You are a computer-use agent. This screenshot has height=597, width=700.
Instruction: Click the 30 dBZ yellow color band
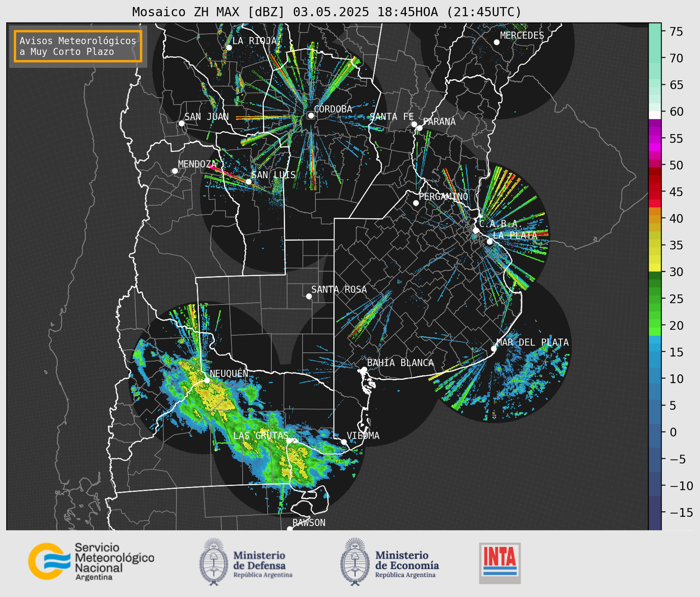(x=655, y=268)
